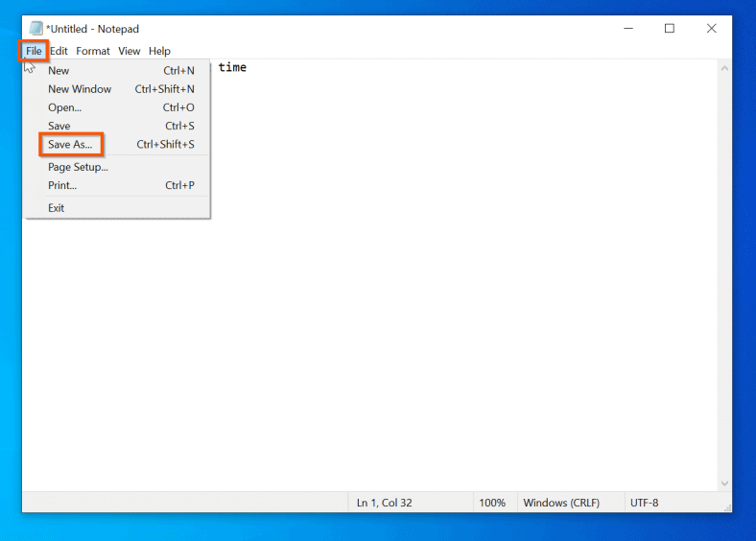Click the scrollbar down arrow
The image size is (756, 541).
(723, 483)
